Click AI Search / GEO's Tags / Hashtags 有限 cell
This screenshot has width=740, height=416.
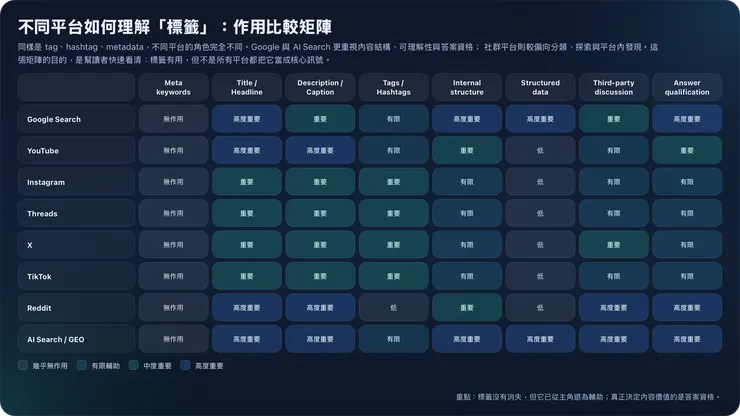pyautogui.click(x=394, y=339)
